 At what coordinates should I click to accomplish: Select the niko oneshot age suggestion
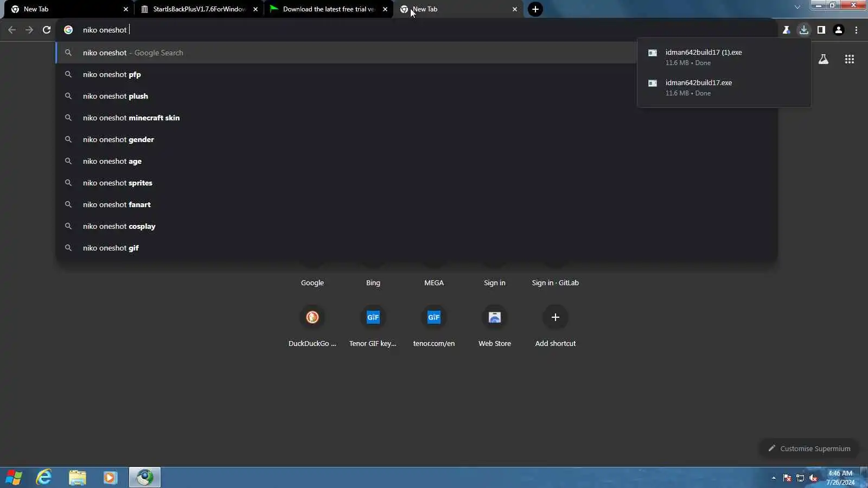click(x=417, y=161)
